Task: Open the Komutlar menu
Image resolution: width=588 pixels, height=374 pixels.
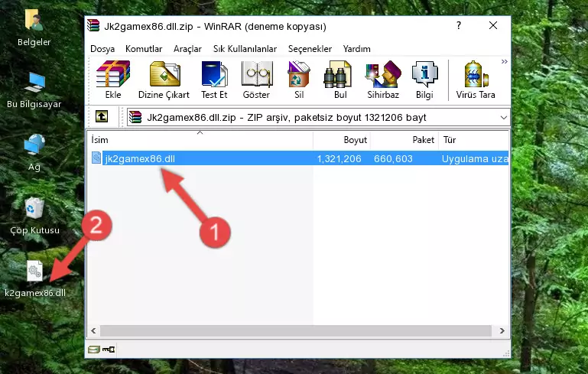Action: [144, 49]
